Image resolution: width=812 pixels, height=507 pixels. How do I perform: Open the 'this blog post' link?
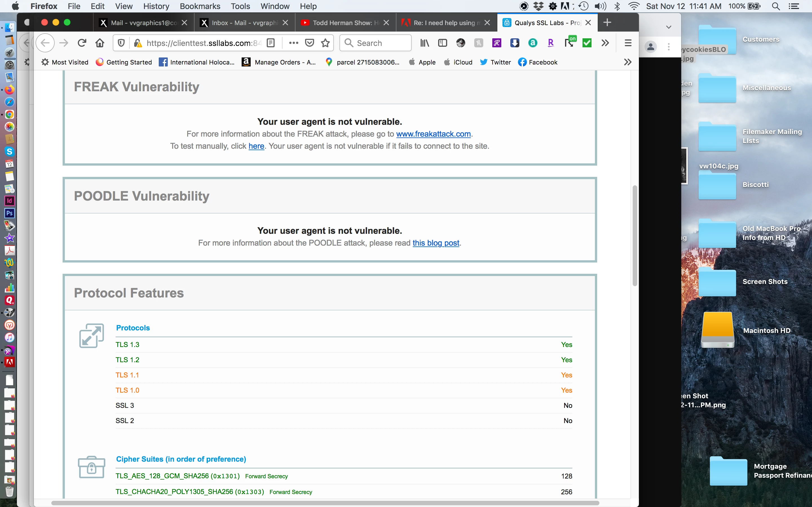point(436,243)
